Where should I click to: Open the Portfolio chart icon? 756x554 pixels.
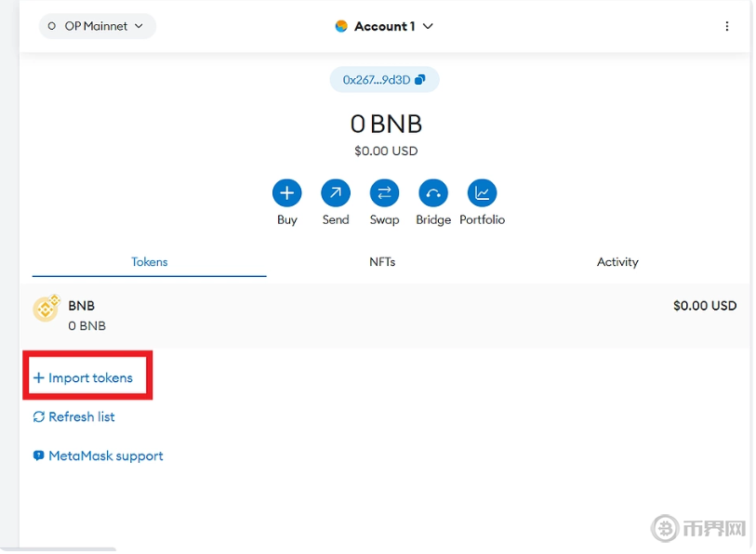point(482,193)
